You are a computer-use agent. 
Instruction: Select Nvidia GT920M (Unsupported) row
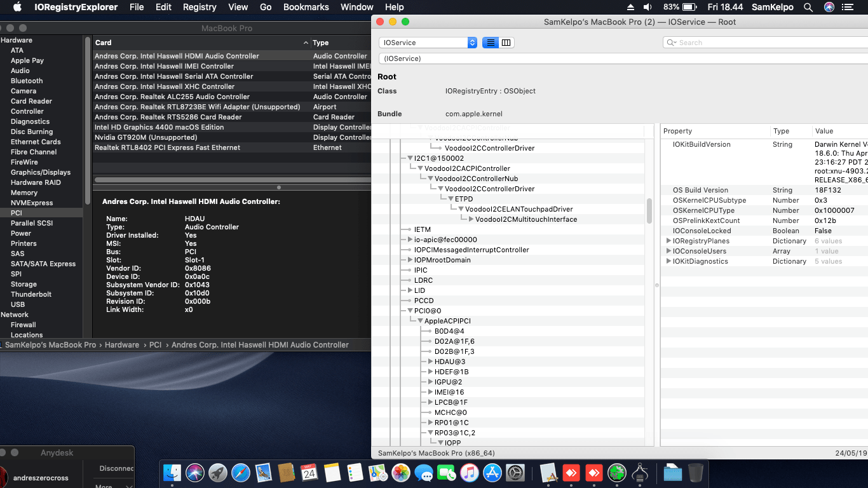232,137
